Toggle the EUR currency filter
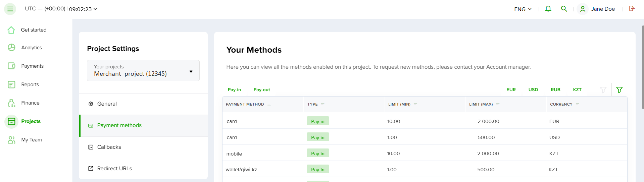The height and width of the screenshot is (182, 644). click(x=511, y=90)
